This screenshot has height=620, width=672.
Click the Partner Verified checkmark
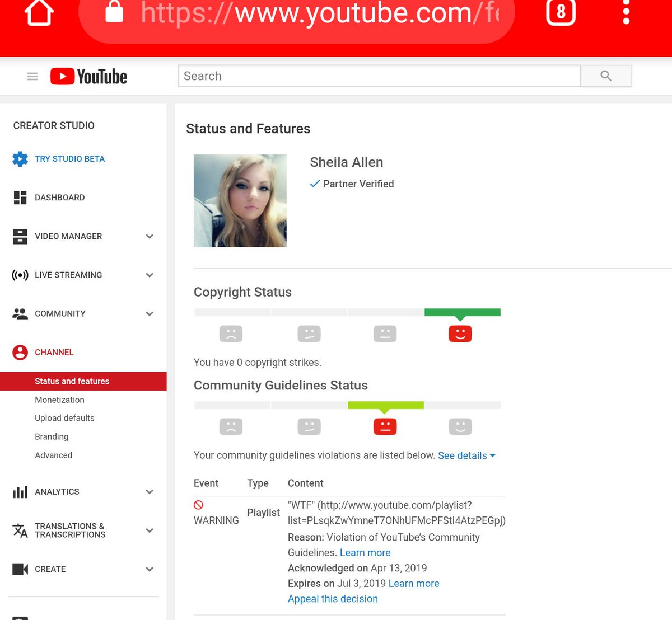coord(315,184)
